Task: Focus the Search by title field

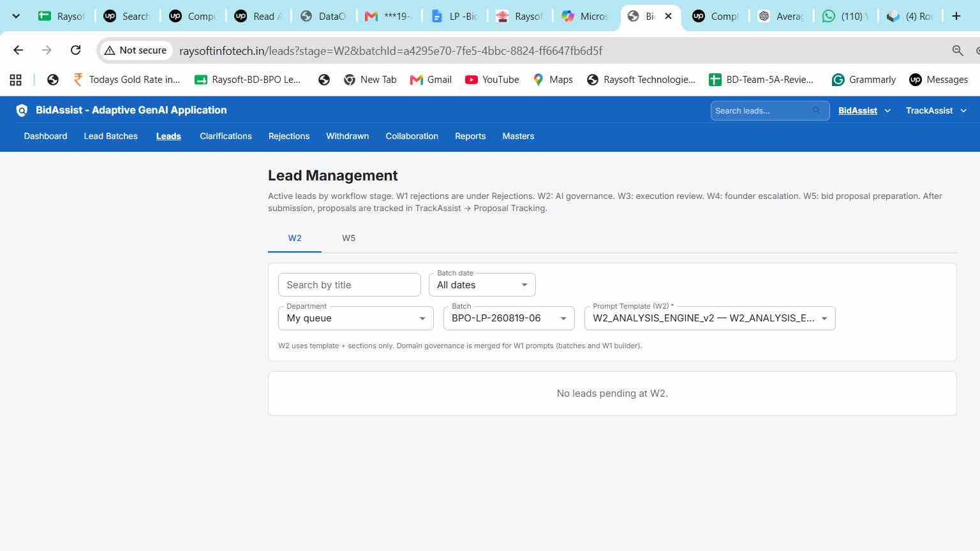Action: 350,284
